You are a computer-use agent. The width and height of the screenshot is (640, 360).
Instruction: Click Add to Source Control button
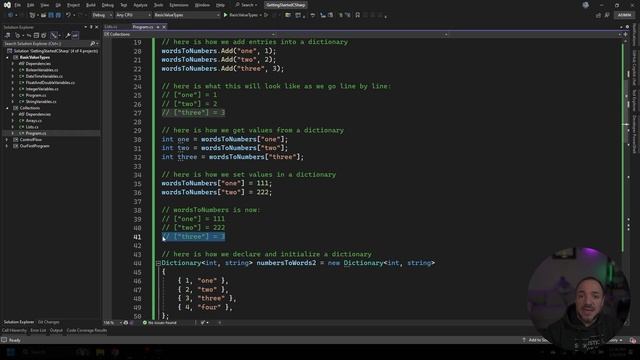point(536,340)
